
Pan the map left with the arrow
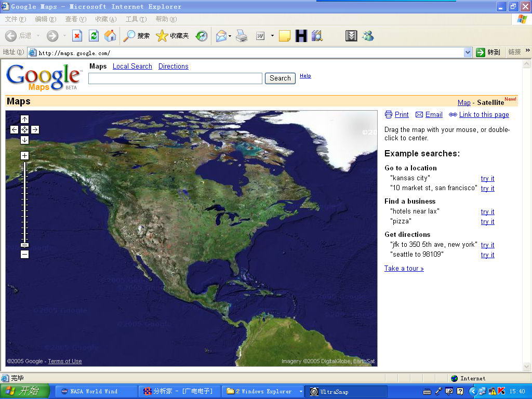(x=14, y=130)
